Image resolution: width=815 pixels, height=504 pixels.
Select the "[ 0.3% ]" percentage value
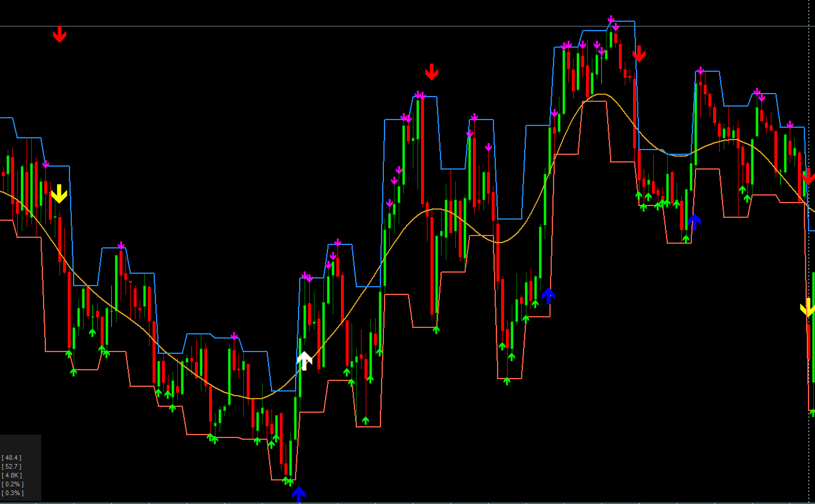[13, 493]
